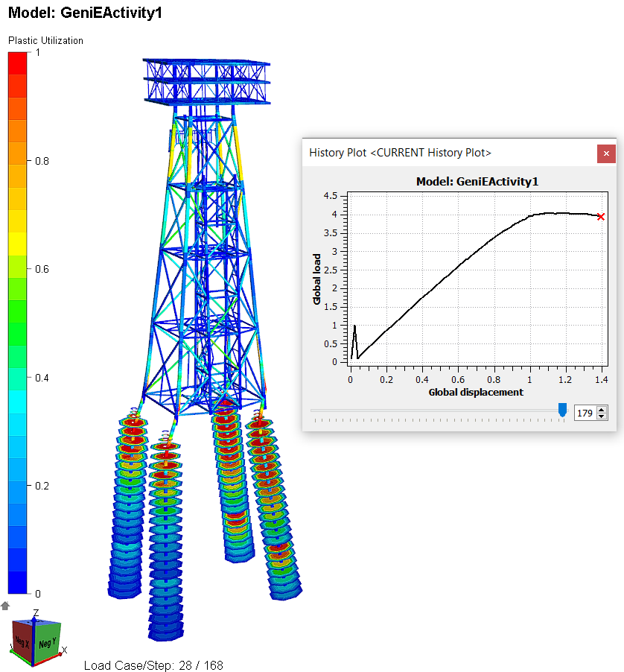
Task: Click the step number field showing 179
Action: coord(585,413)
